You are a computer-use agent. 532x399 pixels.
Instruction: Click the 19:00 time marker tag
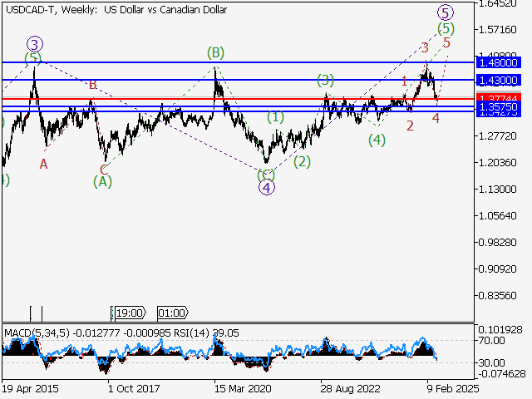click(x=131, y=313)
